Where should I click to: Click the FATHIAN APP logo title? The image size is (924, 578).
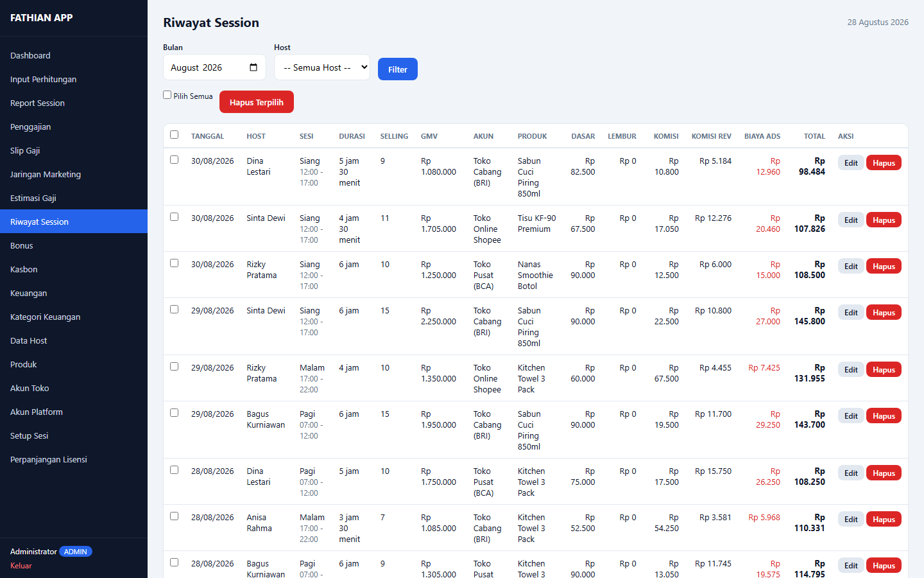(x=42, y=18)
